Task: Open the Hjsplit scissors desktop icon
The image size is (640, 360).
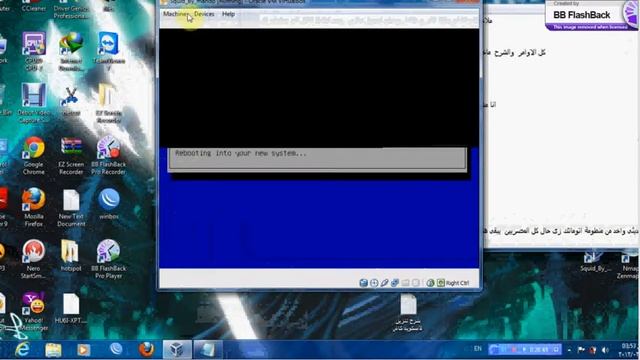Action: [x=70, y=101]
